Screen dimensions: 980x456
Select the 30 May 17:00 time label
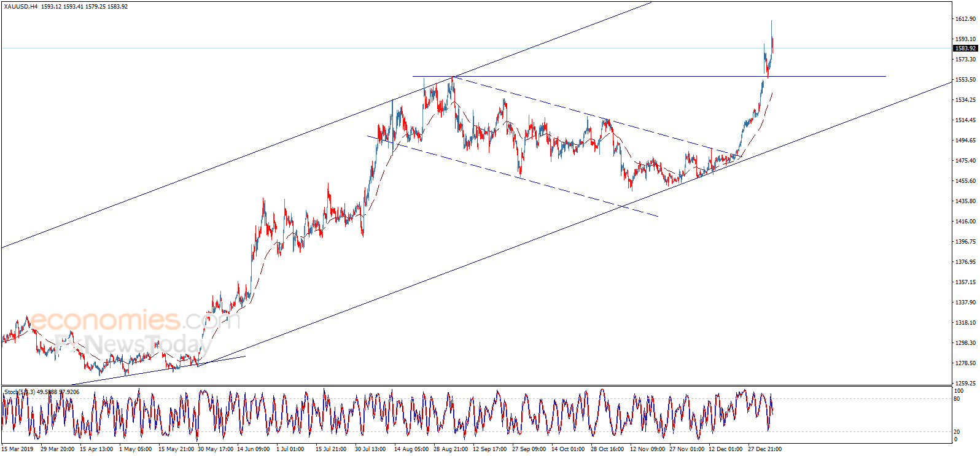tap(216, 449)
